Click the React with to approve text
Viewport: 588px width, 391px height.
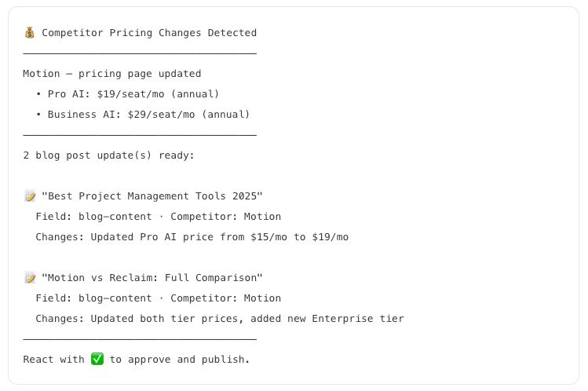137,360
